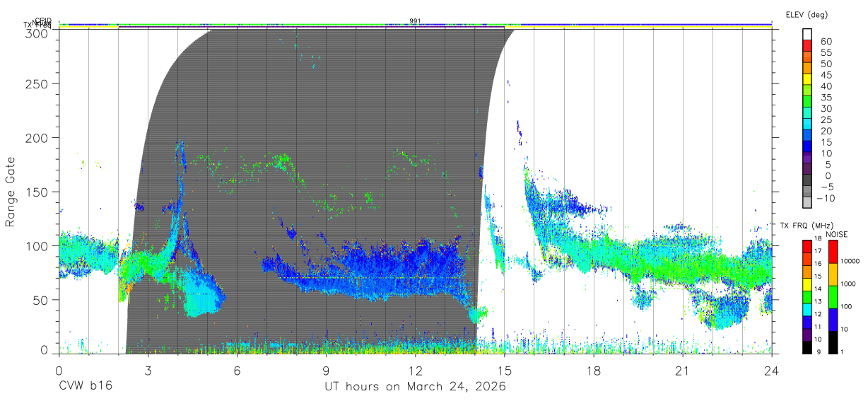Click the '16' label on TX FRQ scale
This screenshot has width=868, height=401.
coord(819,262)
